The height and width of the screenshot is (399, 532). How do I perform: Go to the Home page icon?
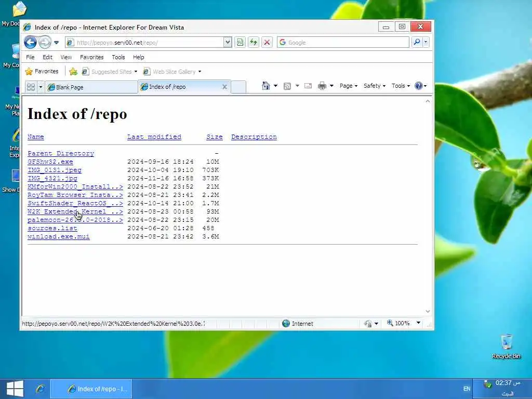(265, 86)
